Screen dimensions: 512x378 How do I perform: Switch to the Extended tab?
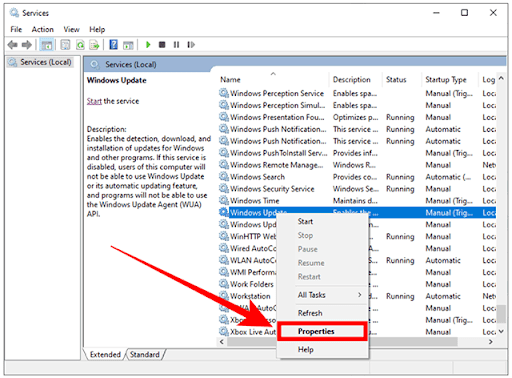click(105, 354)
